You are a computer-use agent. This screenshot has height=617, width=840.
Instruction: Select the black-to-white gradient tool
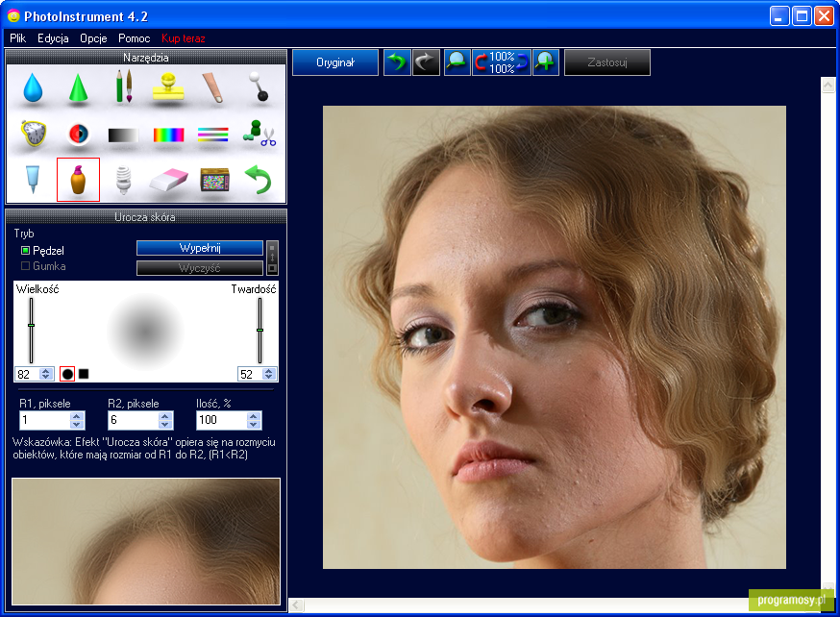coord(123,135)
